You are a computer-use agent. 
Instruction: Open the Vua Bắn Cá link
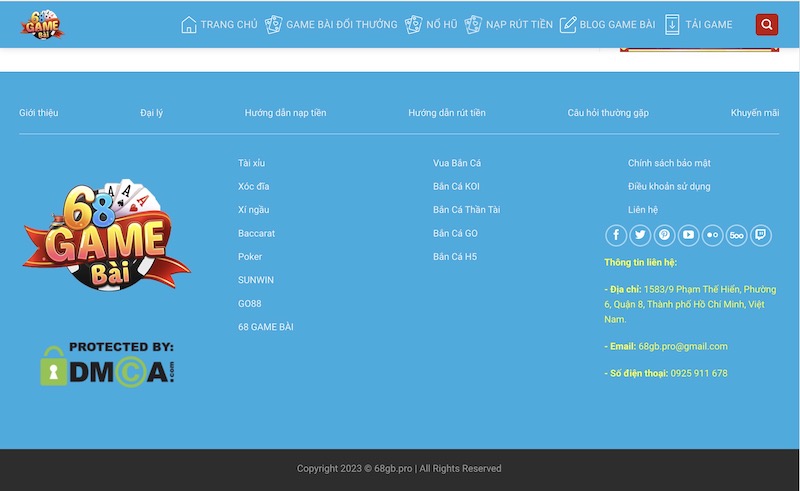pos(457,163)
